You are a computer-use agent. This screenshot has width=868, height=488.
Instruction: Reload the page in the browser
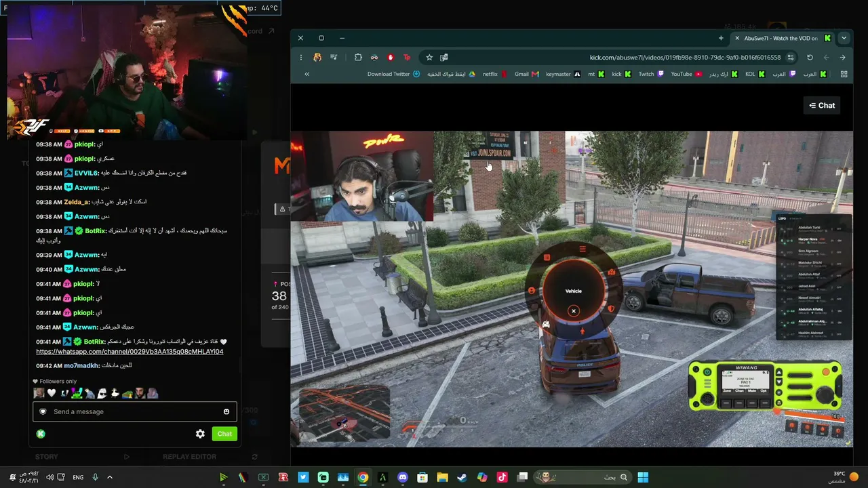810,58
